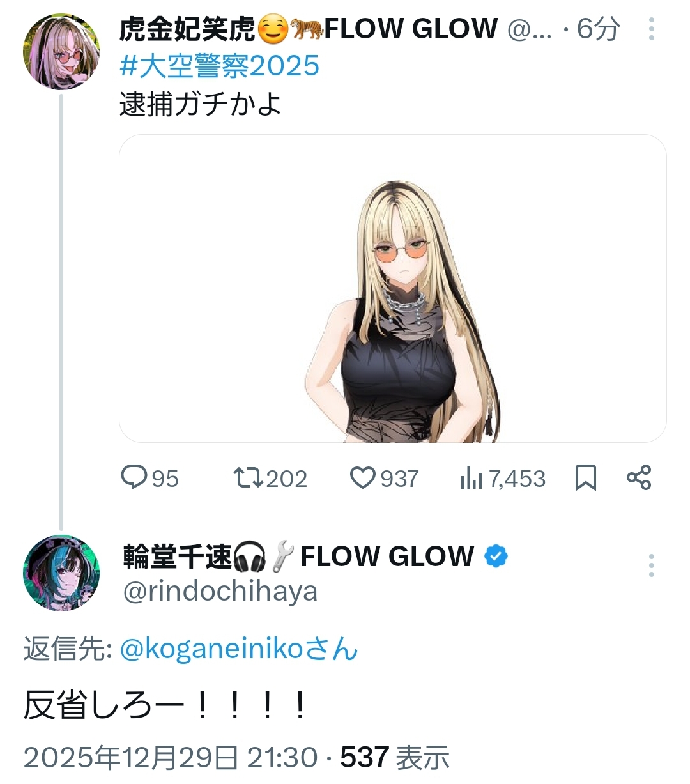Screen dimensions: 690x784
Task: Click the share icon on the tweet
Action: pyautogui.click(x=639, y=477)
